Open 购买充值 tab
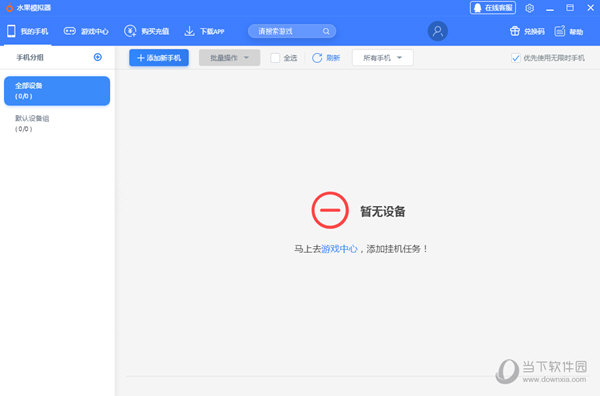600x396 pixels. pos(147,31)
